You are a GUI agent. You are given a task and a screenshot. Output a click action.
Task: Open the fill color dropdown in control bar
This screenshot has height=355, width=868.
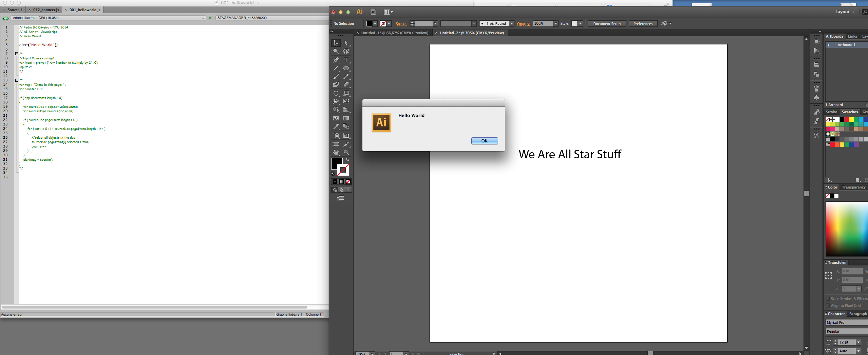point(375,24)
